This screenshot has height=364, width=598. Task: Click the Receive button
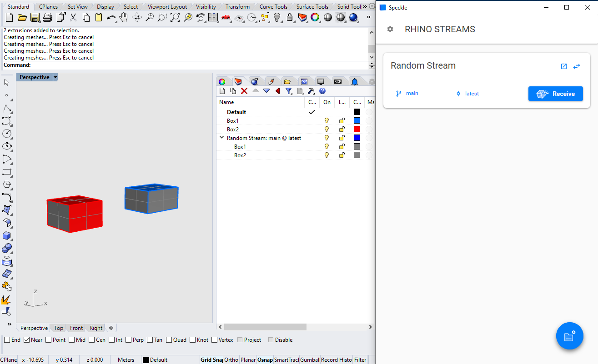pyautogui.click(x=555, y=94)
